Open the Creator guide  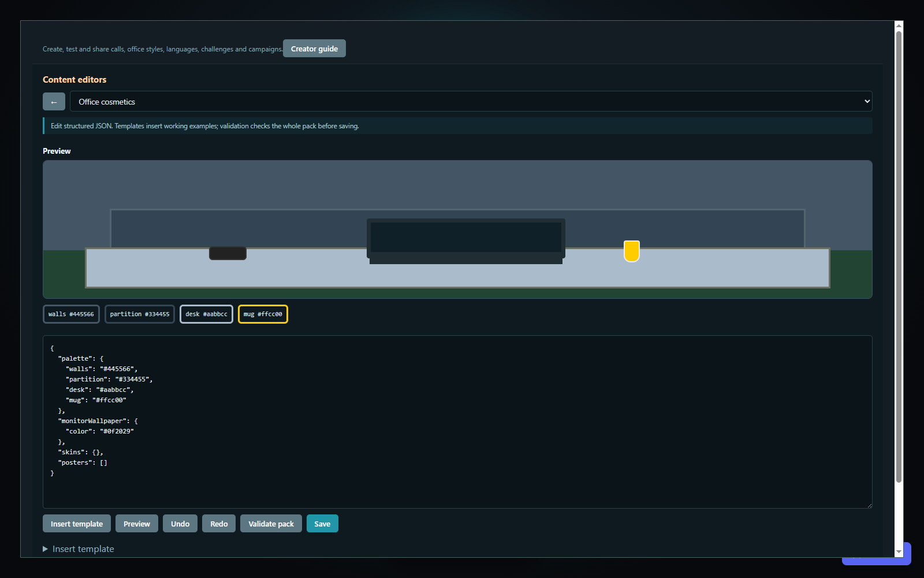(x=314, y=49)
